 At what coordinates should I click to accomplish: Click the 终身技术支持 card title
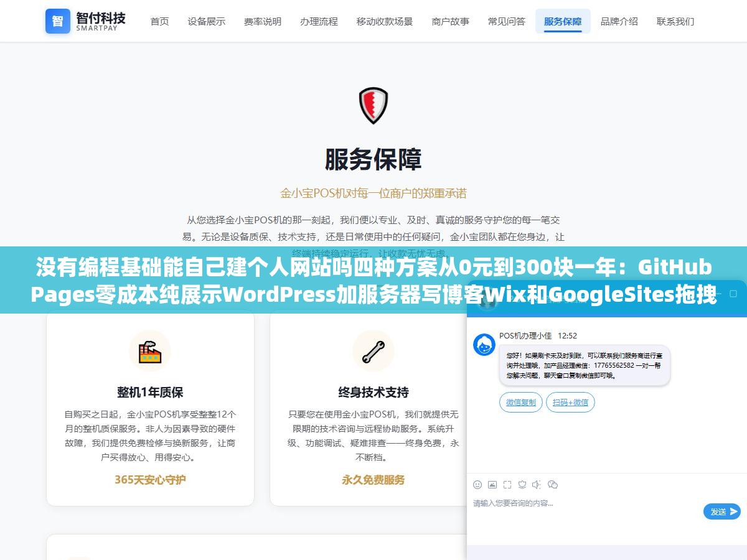pyautogui.click(x=374, y=393)
